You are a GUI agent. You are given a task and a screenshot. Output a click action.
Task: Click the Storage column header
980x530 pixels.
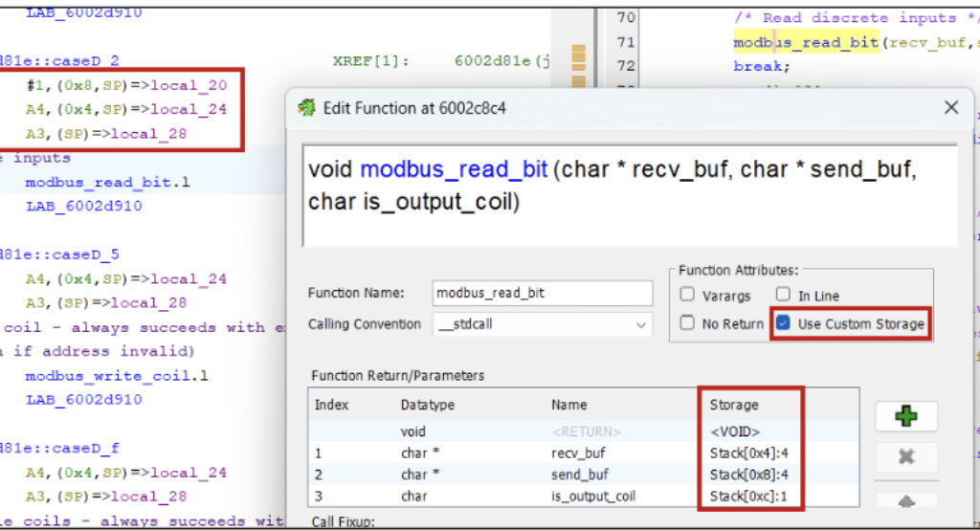pos(733,405)
